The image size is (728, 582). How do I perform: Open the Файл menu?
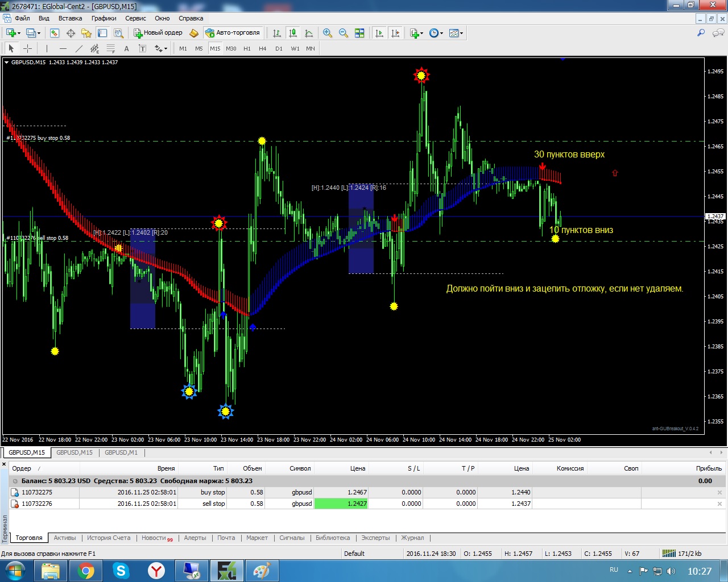coord(22,18)
